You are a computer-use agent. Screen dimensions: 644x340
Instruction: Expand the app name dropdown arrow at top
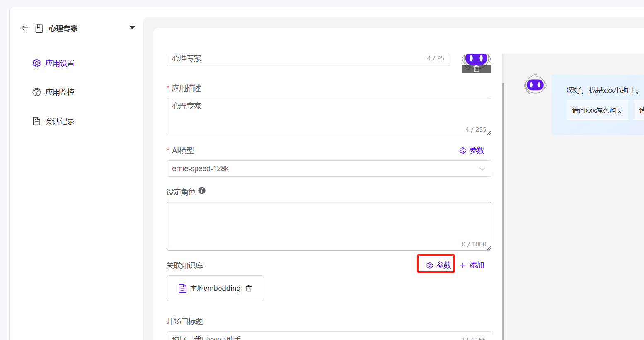132,27
